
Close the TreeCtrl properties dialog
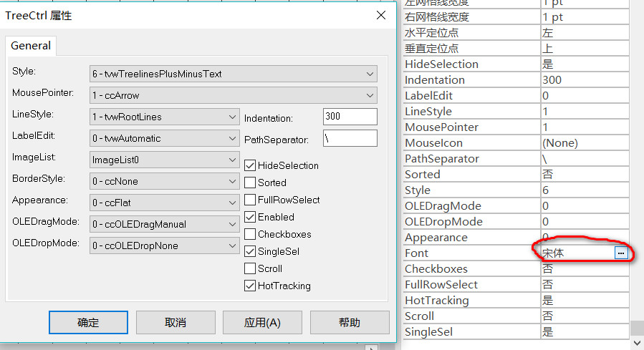pos(380,16)
